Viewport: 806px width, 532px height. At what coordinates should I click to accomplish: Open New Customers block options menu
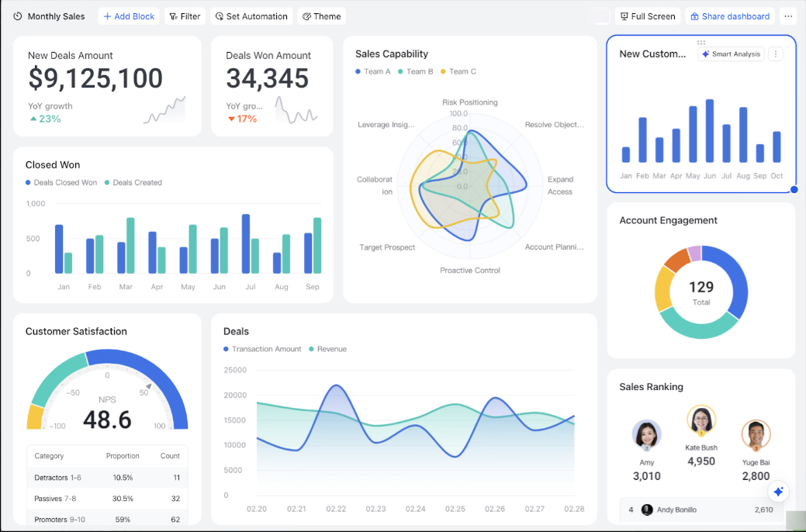[776, 54]
